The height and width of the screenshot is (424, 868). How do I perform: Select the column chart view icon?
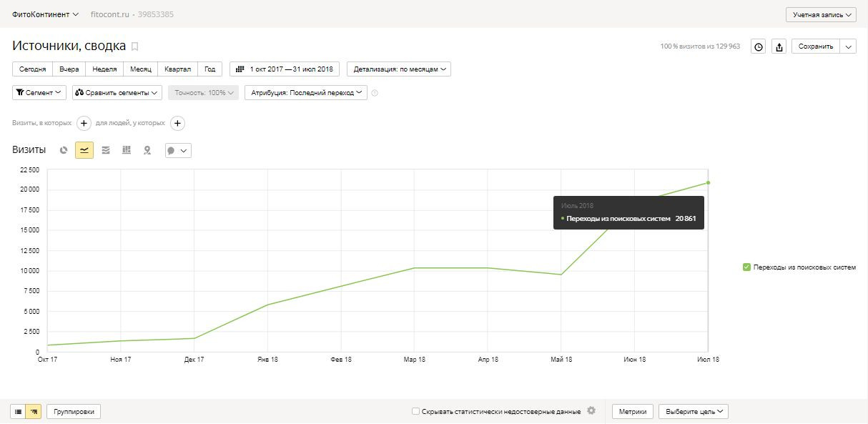[x=127, y=150]
